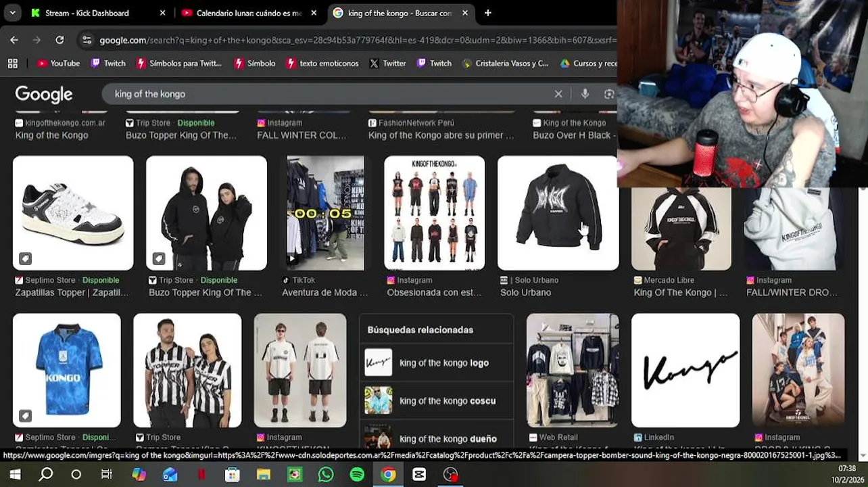Open the Solo Urbano black jacket image
Image resolution: width=868 pixels, height=487 pixels.
coord(558,213)
